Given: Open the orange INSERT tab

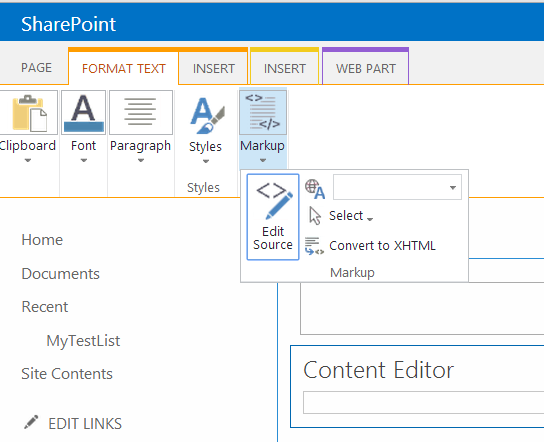Looking at the screenshot, I should coord(214,68).
